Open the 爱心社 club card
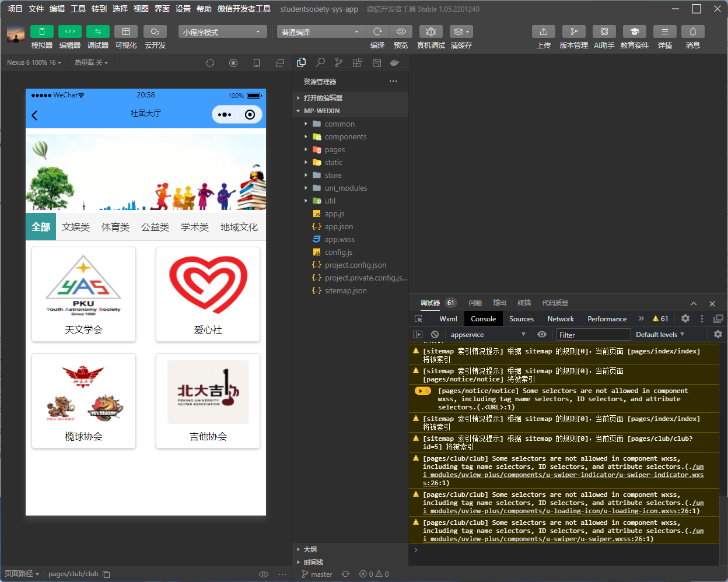The image size is (728, 582). tap(208, 294)
